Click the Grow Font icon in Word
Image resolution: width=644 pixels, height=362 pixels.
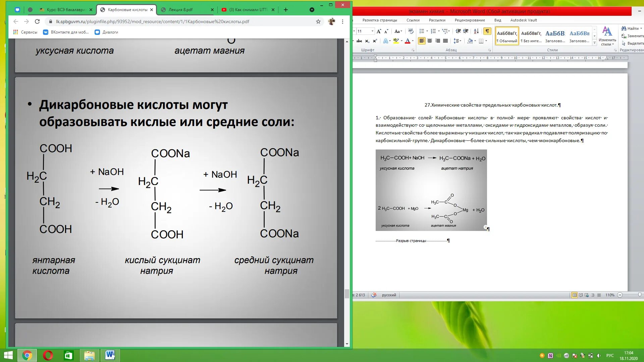pyautogui.click(x=379, y=31)
